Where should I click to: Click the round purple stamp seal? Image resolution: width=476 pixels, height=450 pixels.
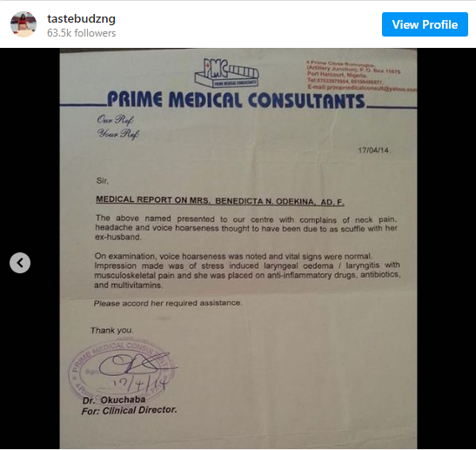tap(122, 371)
